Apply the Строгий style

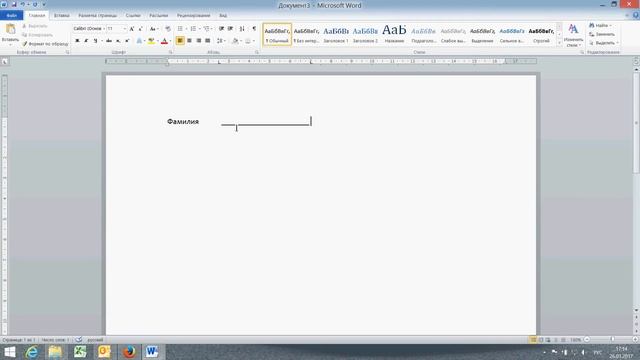[541, 34]
